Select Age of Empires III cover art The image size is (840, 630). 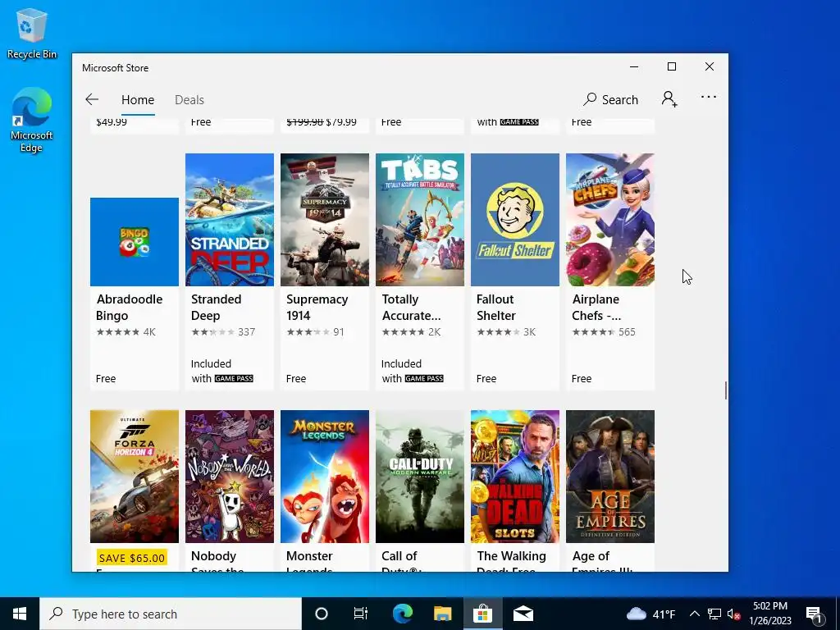(x=610, y=477)
